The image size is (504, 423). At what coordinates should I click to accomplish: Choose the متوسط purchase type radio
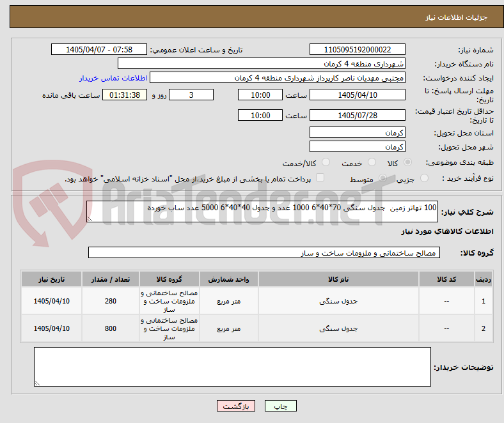[382, 178]
